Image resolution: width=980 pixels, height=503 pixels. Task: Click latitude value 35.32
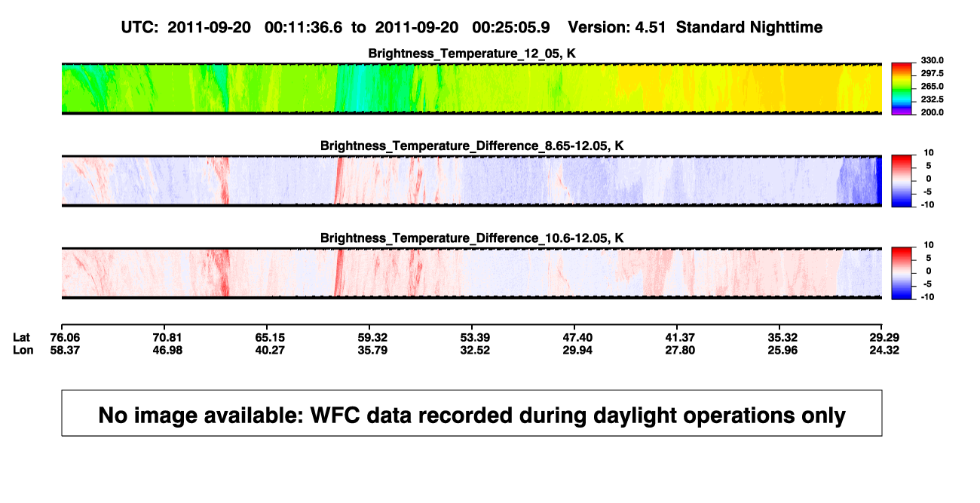tap(782, 337)
